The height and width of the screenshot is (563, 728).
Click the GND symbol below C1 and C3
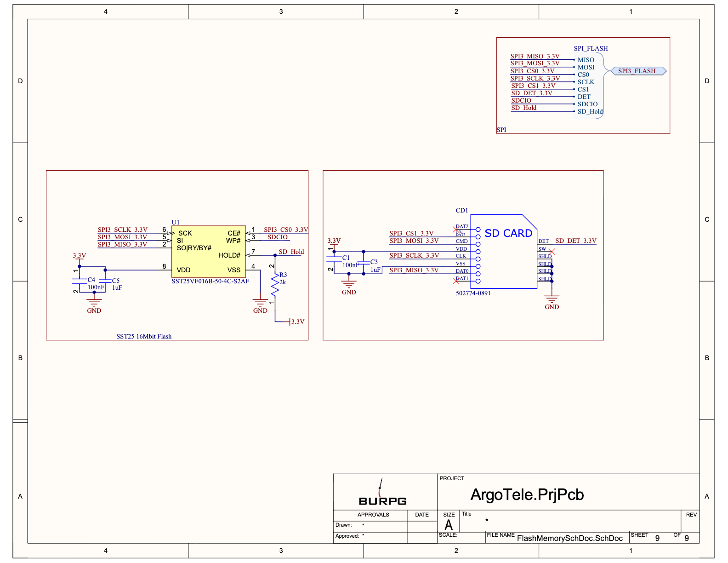(349, 285)
